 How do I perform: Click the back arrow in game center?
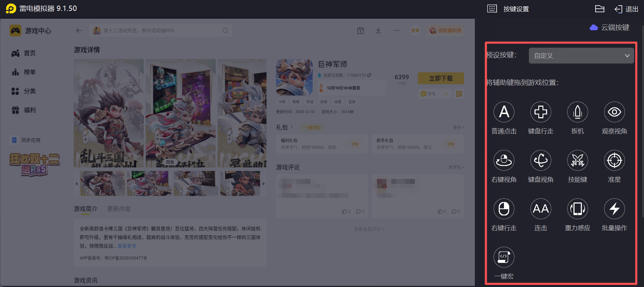[79, 31]
